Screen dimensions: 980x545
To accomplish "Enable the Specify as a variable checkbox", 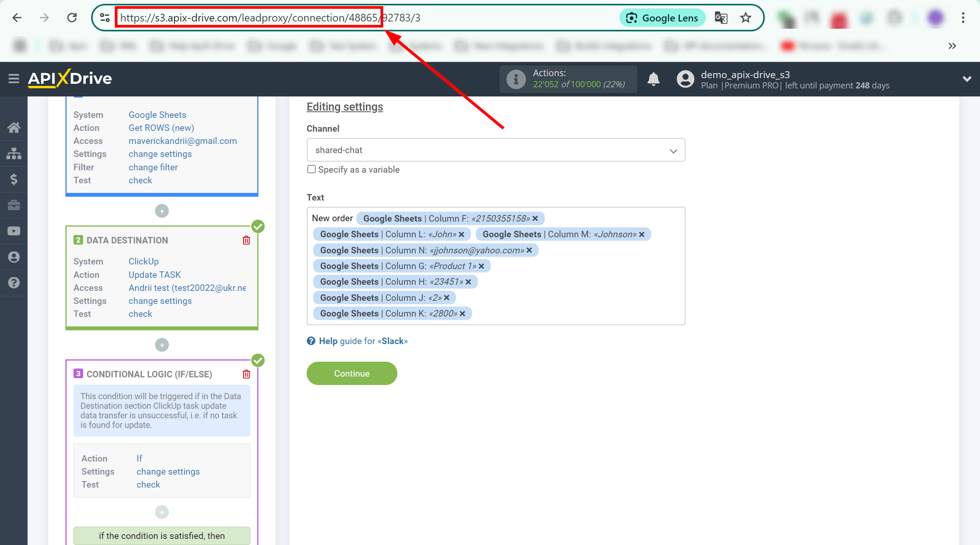I will (x=312, y=169).
